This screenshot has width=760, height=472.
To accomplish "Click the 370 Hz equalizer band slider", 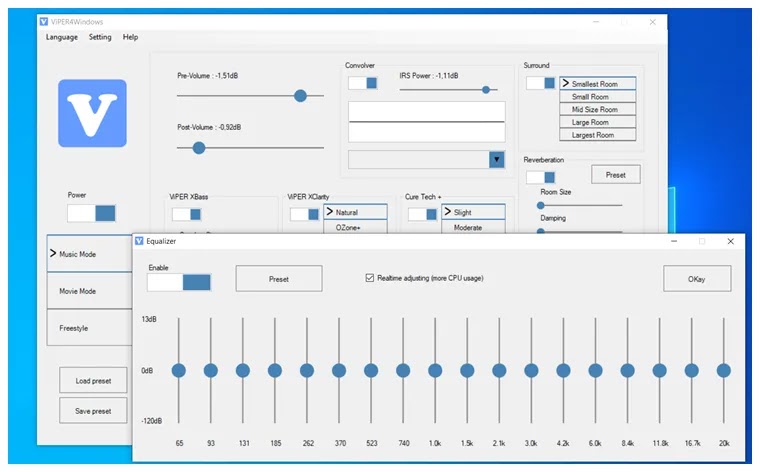I will [x=339, y=371].
